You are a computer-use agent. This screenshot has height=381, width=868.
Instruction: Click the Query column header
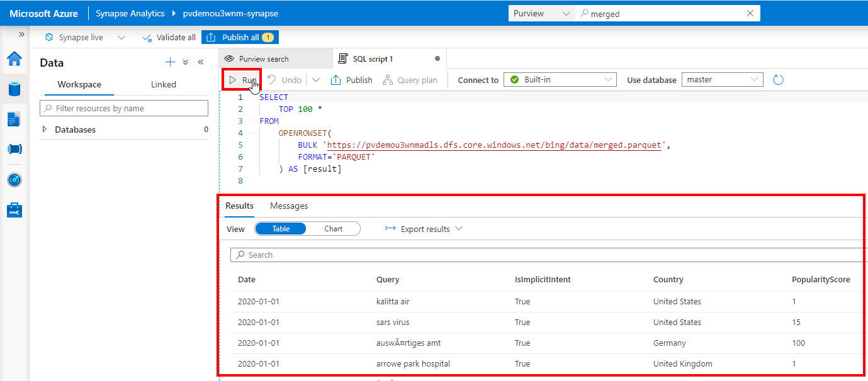[x=388, y=279]
